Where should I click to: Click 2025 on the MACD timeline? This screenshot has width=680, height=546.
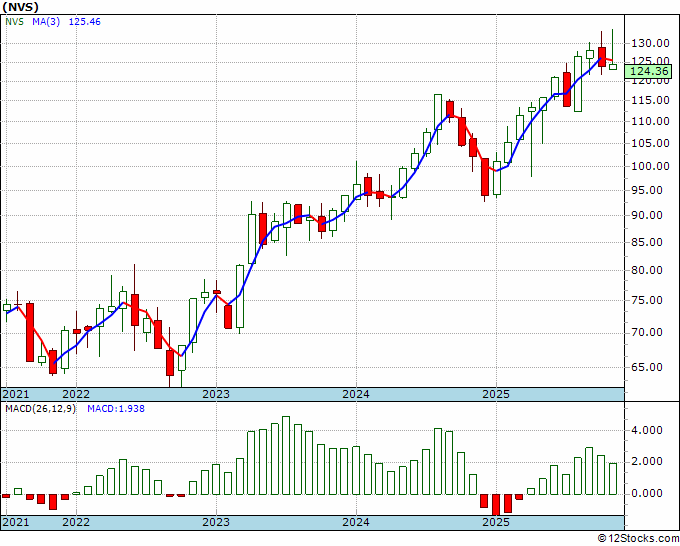coord(496,522)
